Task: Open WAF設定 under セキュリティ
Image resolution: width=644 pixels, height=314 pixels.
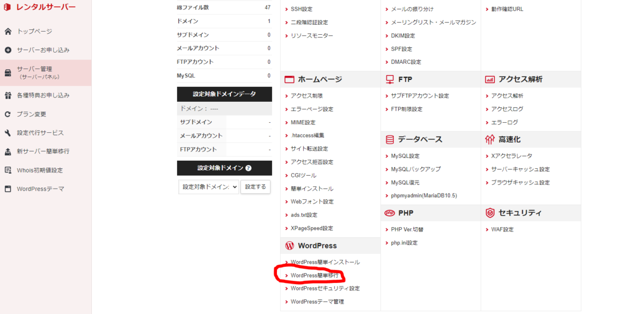Action: click(x=502, y=229)
